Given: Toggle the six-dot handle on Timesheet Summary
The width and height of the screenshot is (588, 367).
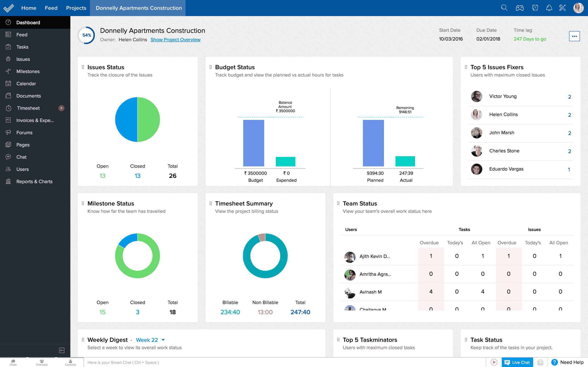Looking at the screenshot, I should (210, 203).
